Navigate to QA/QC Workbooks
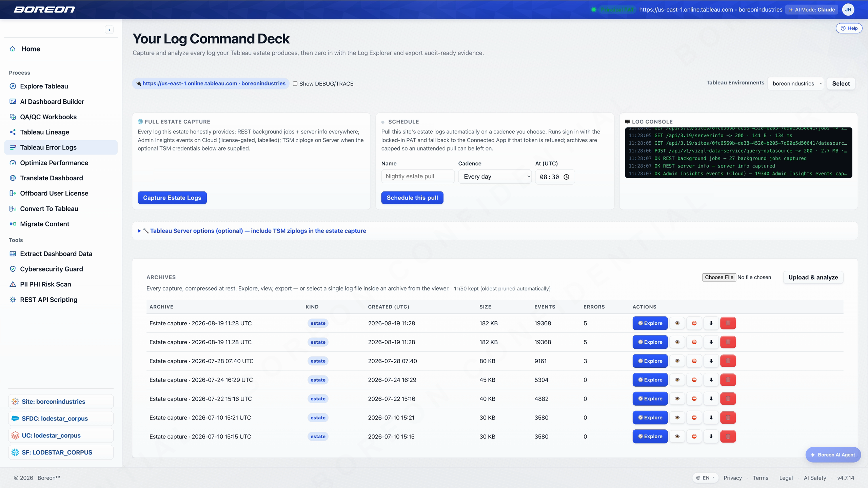868x488 pixels. pos(61,117)
